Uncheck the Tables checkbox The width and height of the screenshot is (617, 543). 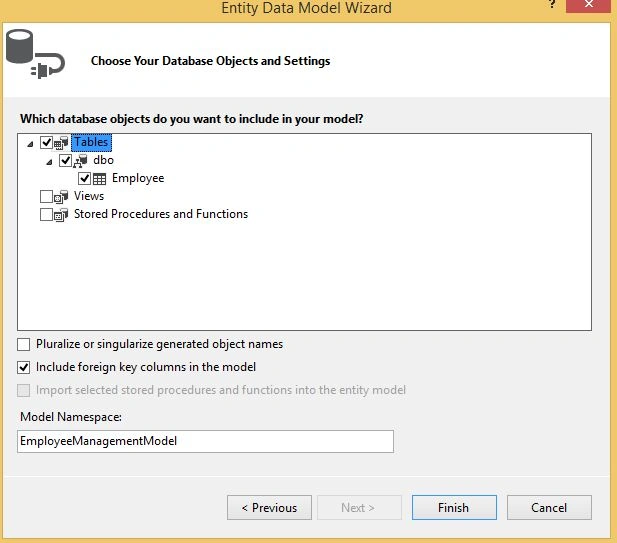46,142
